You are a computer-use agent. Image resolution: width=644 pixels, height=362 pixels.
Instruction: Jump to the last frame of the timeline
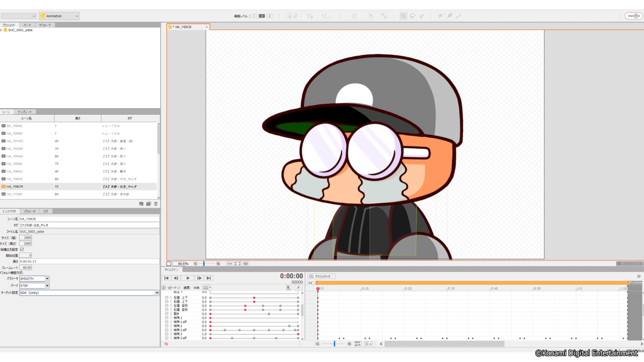208,278
